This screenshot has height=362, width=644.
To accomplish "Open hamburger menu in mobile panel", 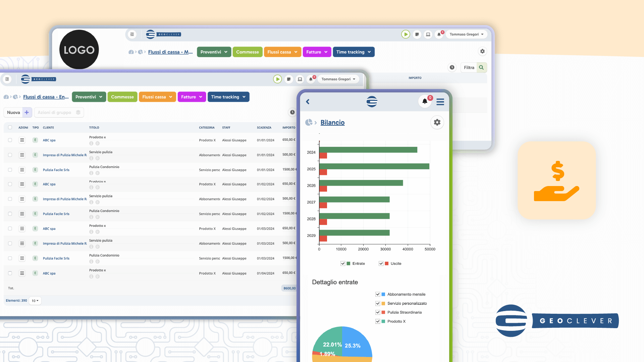I will point(440,102).
